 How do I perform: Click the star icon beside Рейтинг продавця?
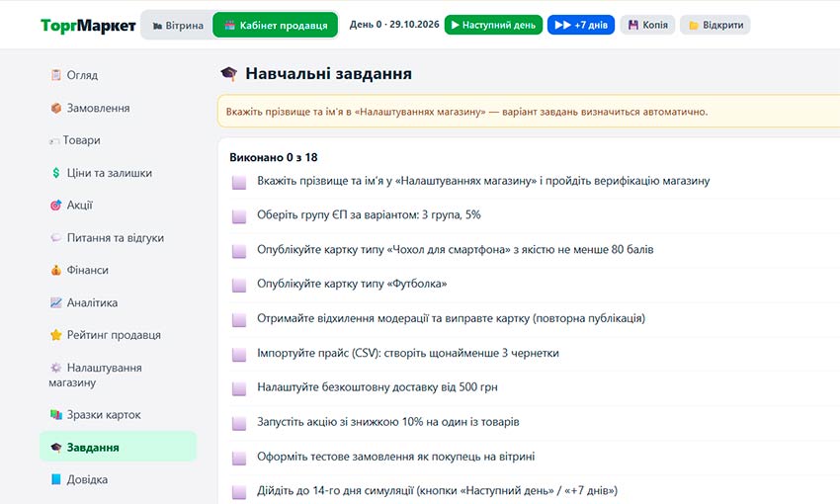(55, 335)
